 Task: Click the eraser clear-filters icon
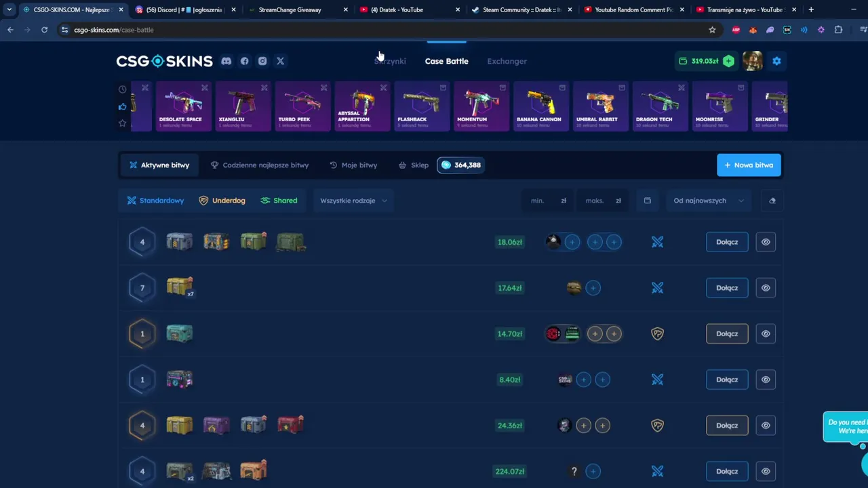coord(772,201)
